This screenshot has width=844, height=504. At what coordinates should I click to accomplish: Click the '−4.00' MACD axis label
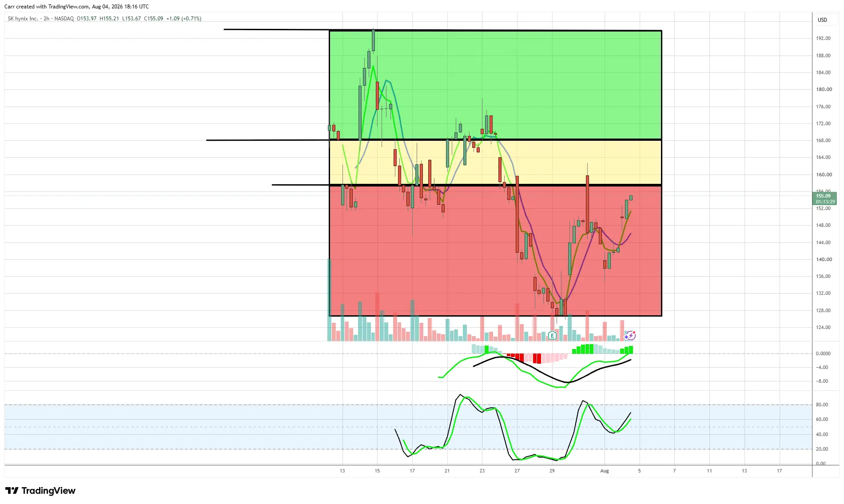point(822,367)
